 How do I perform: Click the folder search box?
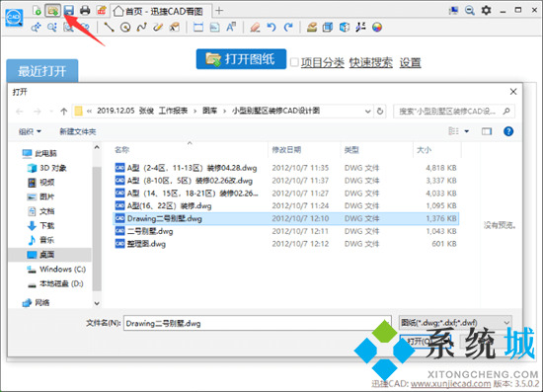pos(454,112)
